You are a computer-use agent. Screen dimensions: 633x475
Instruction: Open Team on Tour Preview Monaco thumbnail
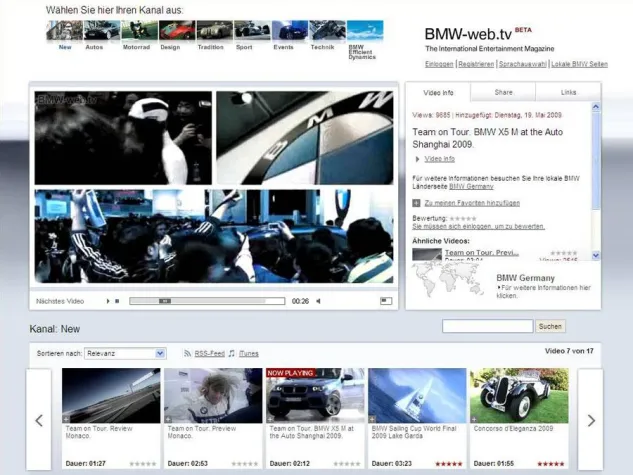pyautogui.click(x=213, y=395)
